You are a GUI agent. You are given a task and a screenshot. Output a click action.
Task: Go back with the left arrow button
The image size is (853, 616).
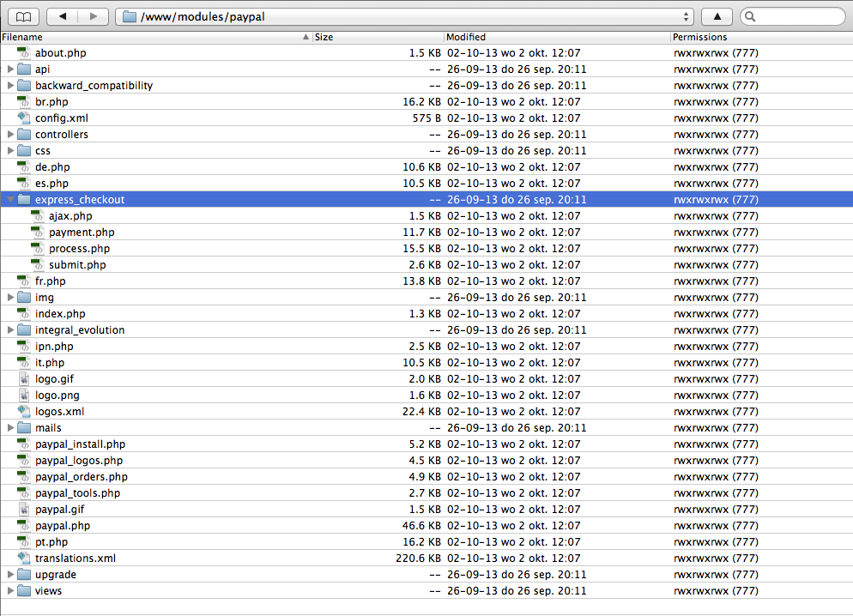coord(63,17)
